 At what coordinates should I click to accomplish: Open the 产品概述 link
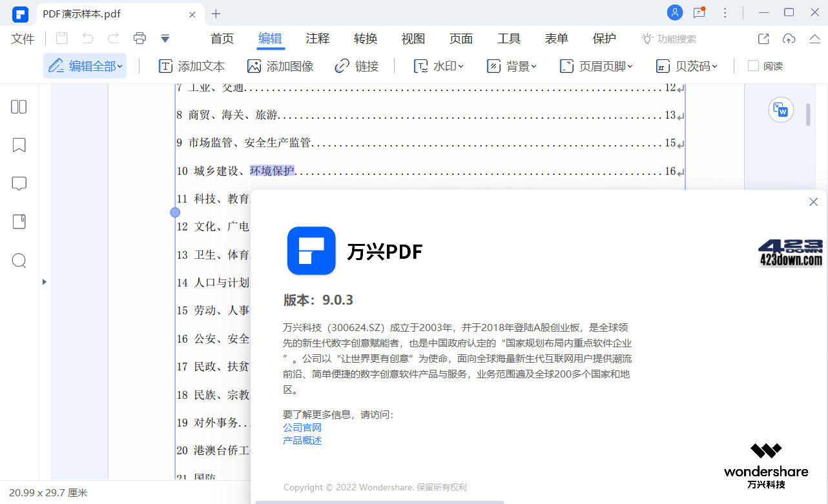pyautogui.click(x=302, y=440)
